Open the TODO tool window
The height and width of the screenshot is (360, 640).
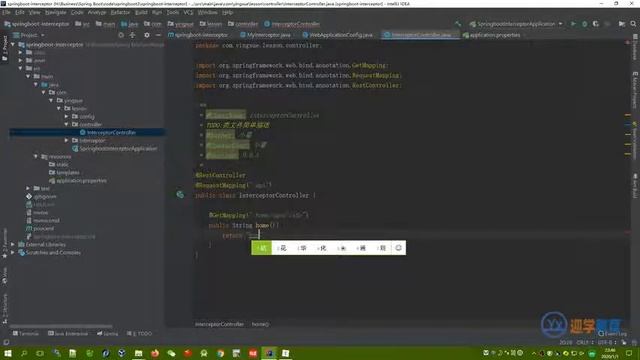click(x=140, y=333)
